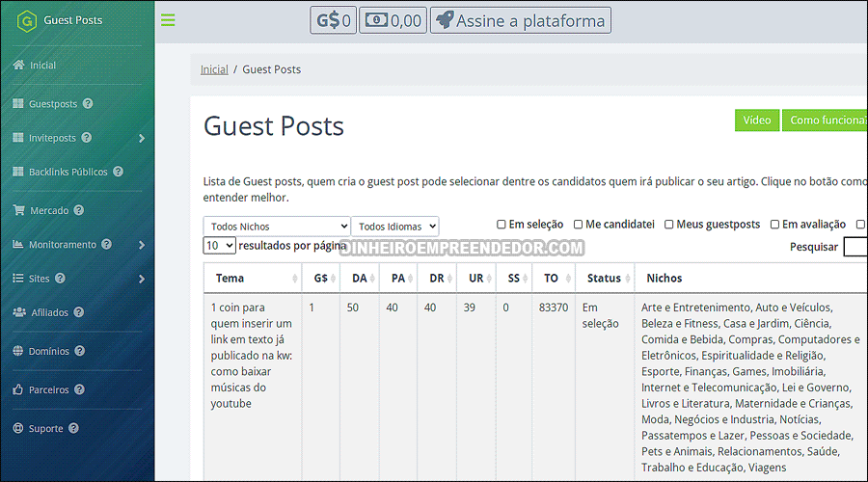Viewport: 868px width, 482px height.
Task: Click the grid icon beside Inviteposts
Action: pyautogui.click(x=18, y=137)
